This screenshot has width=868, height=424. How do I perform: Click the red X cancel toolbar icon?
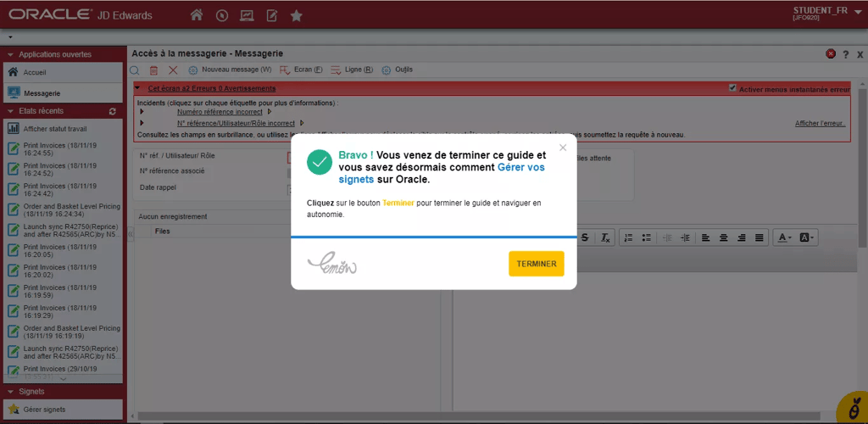pyautogui.click(x=173, y=70)
